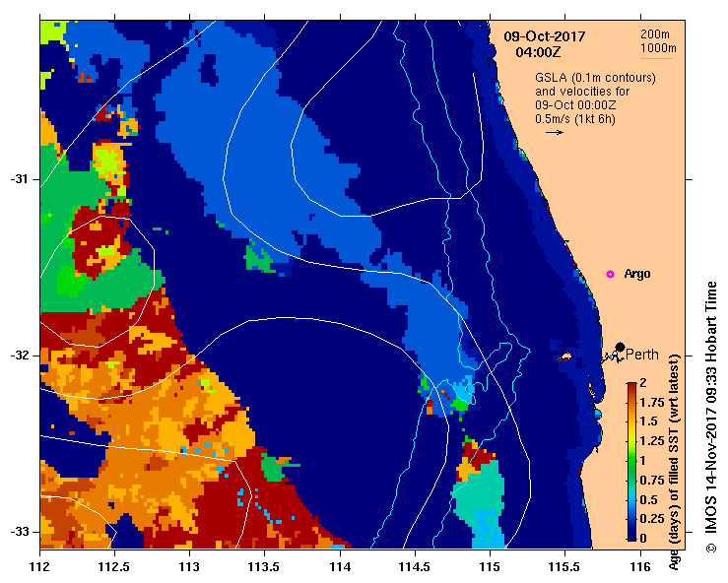
Task: Click the longitude axis label "112.5"
Action: coord(114,567)
